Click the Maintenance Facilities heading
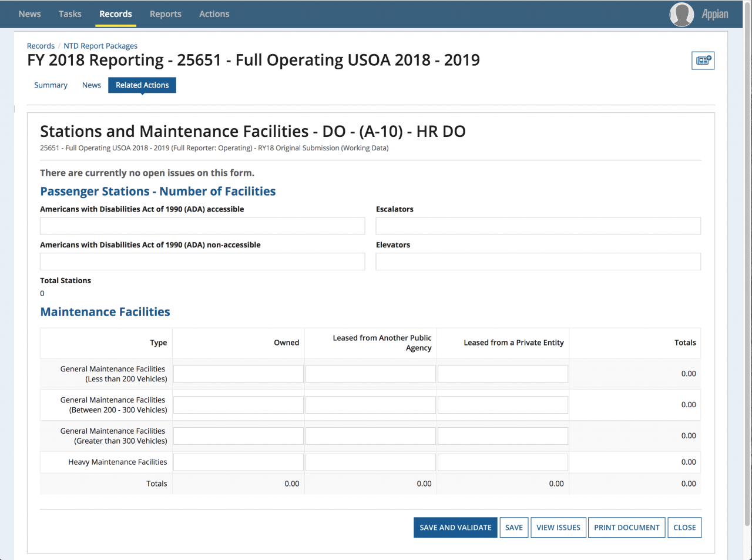Image resolution: width=752 pixels, height=560 pixels. point(105,312)
